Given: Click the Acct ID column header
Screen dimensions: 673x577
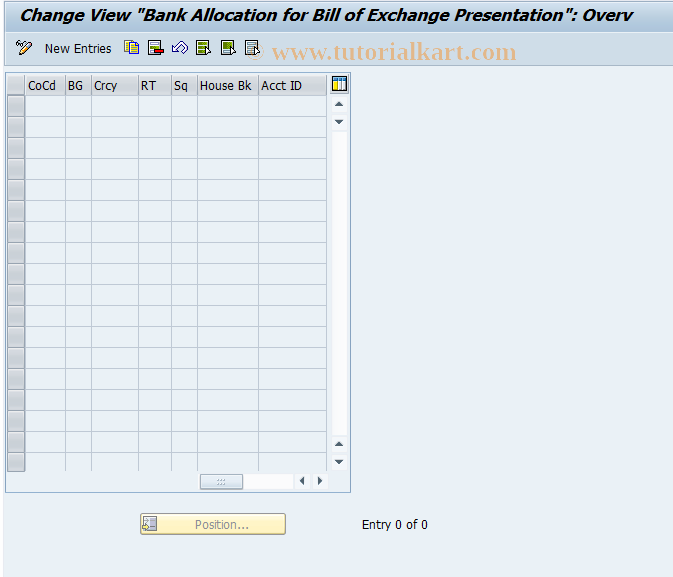Looking at the screenshot, I should [x=292, y=85].
